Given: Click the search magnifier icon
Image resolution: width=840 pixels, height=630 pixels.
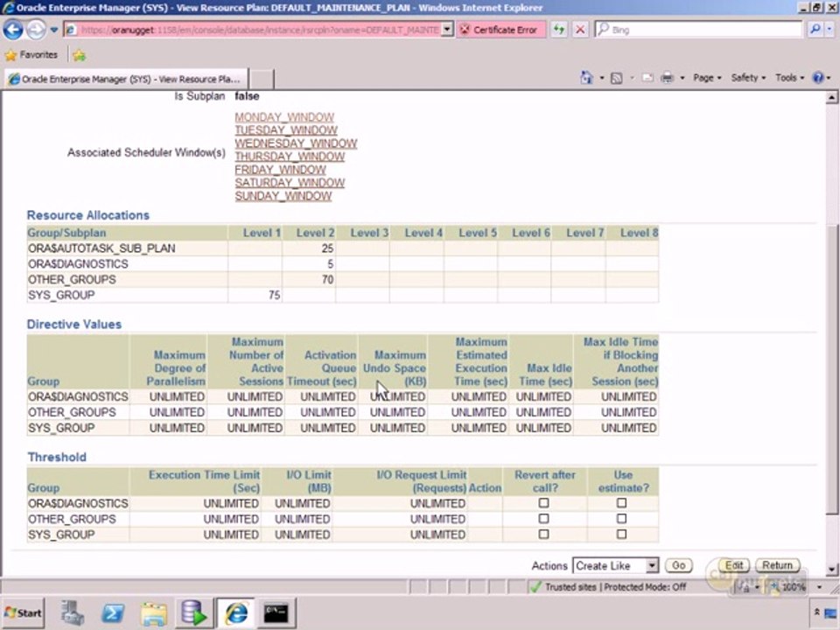Looking at the screenshot, I should [x=815, y=30].
